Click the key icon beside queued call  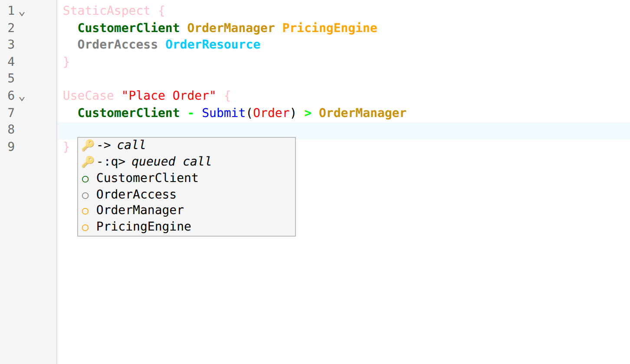click(88, 162)
